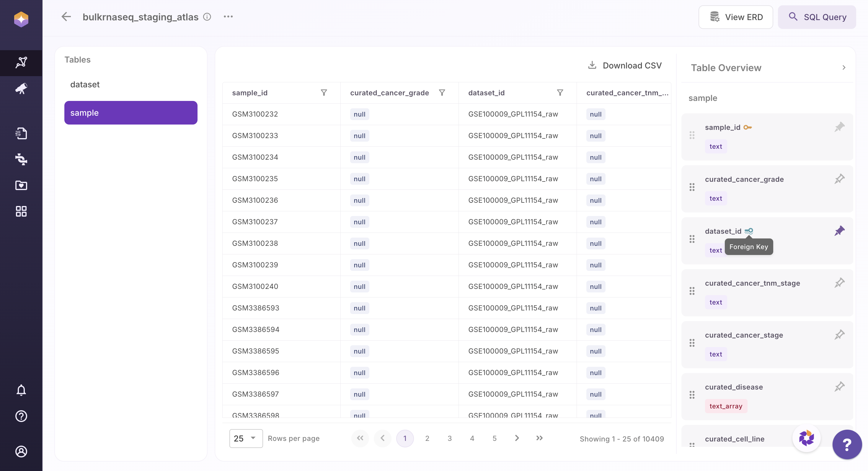
Task: Go to the next page arrow
Action: click(517, 438)
